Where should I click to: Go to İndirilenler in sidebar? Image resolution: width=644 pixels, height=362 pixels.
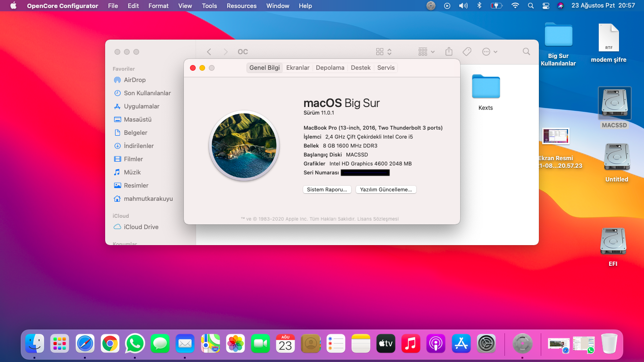[x=139, y=146]
